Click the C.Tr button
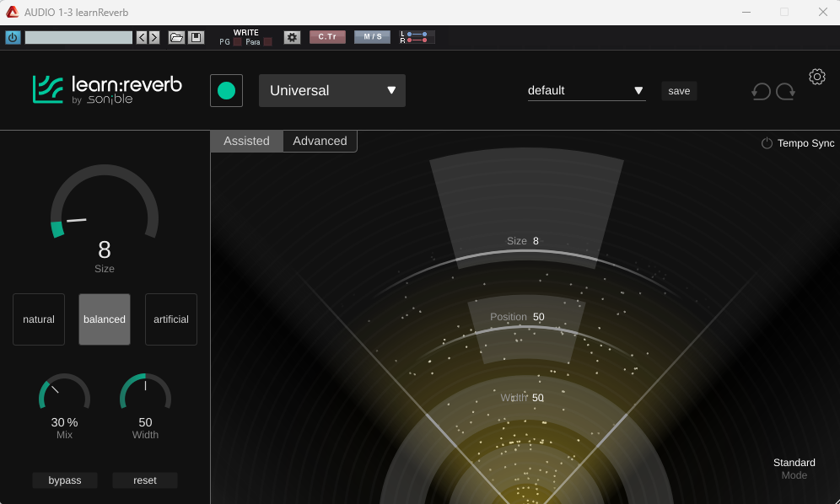 327,37
